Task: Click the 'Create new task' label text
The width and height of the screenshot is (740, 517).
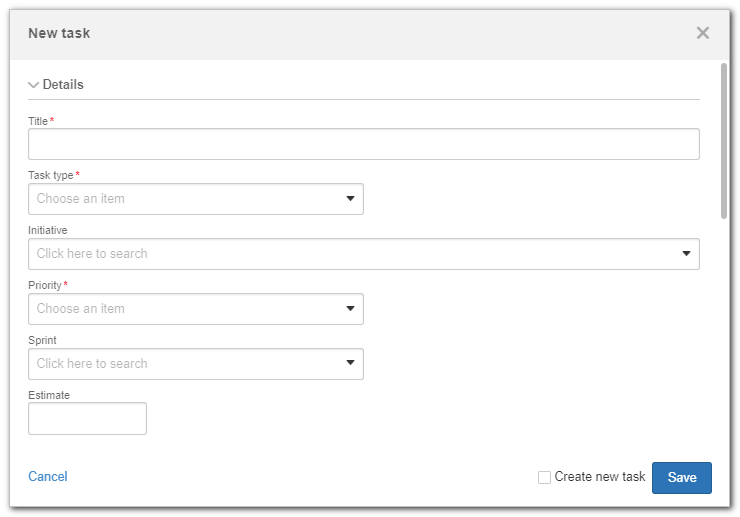Action: point(599,477)
